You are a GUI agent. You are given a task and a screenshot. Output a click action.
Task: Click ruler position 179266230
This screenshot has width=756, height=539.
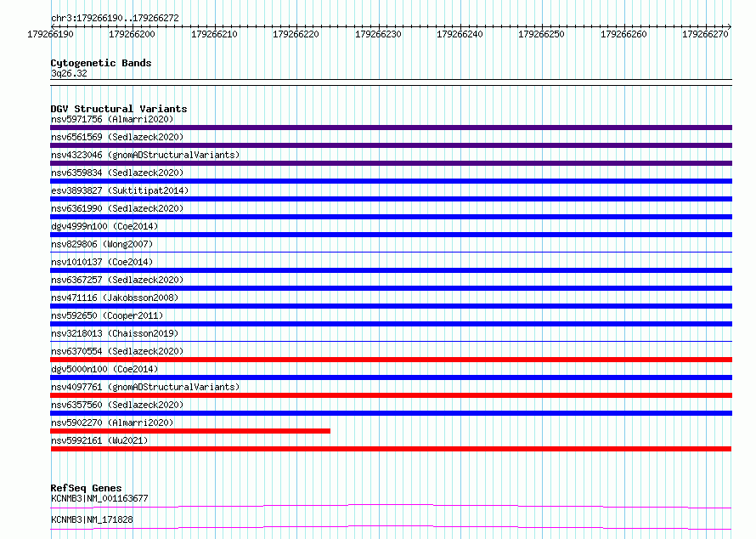378,34
